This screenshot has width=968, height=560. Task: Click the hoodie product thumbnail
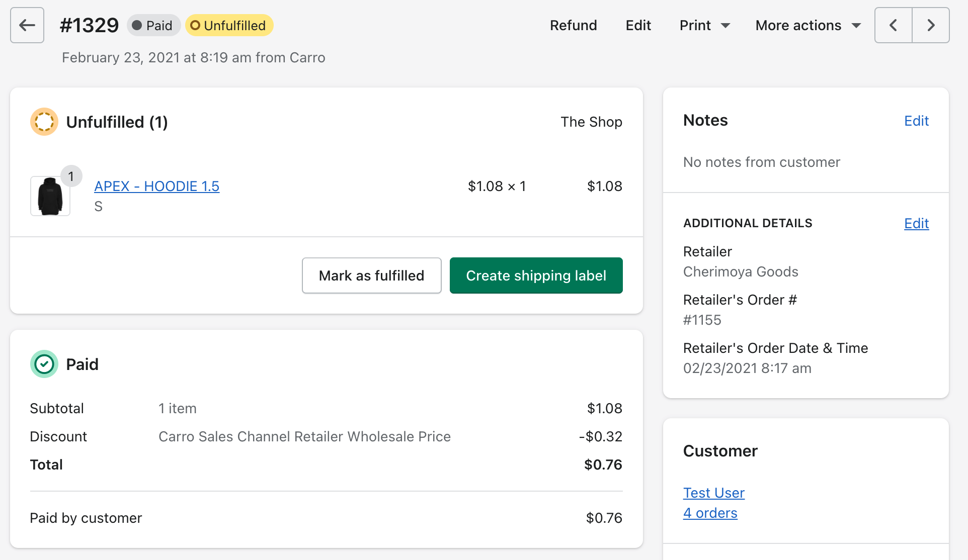pyautogui.click(x=50, y=196)
